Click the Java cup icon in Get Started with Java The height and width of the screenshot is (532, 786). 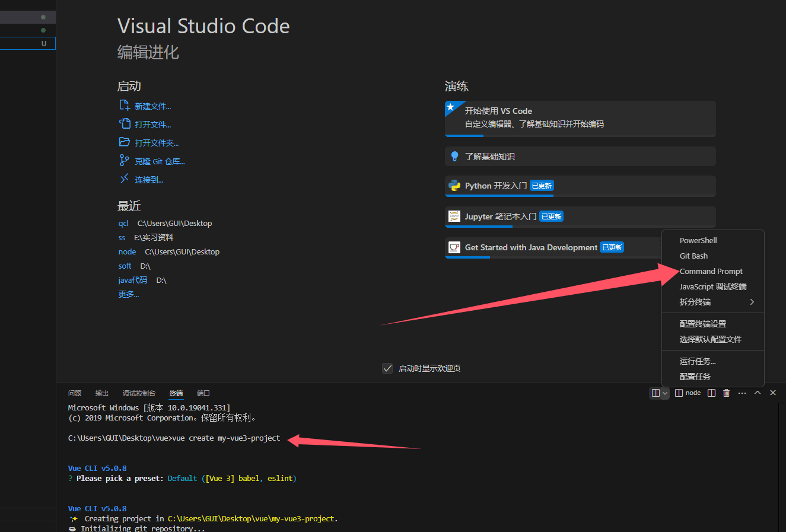(454, 247)
